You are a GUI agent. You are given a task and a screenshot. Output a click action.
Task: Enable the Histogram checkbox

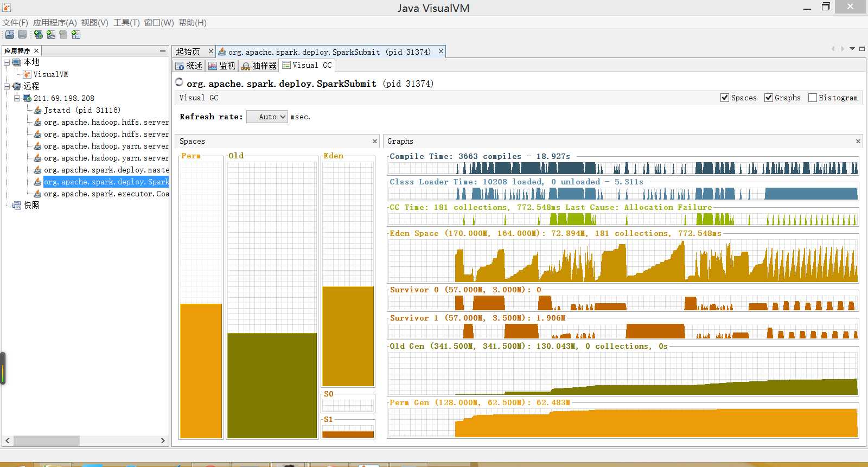[813, 98]
